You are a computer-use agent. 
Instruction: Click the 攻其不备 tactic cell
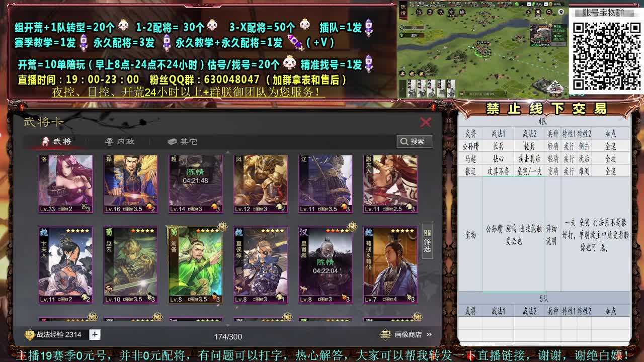(498, 171)
